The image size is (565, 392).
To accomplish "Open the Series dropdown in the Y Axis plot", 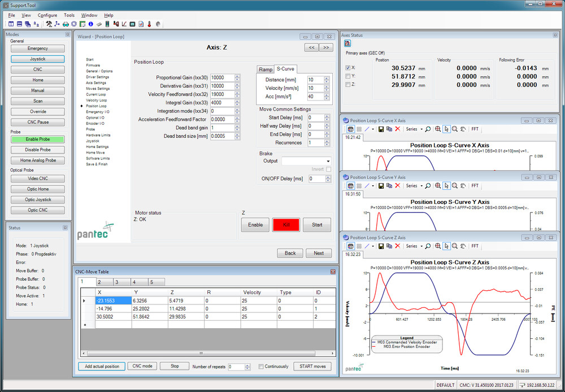I will tap(415, 185).
